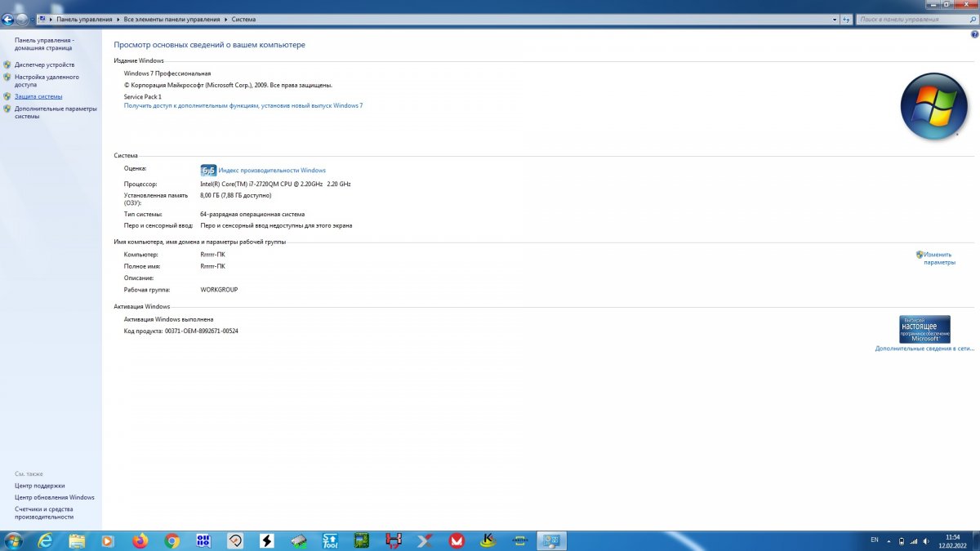
Task: Click the 'Система' breadcrumb segment
Action: pyautogui.click(x=243, y=19)
